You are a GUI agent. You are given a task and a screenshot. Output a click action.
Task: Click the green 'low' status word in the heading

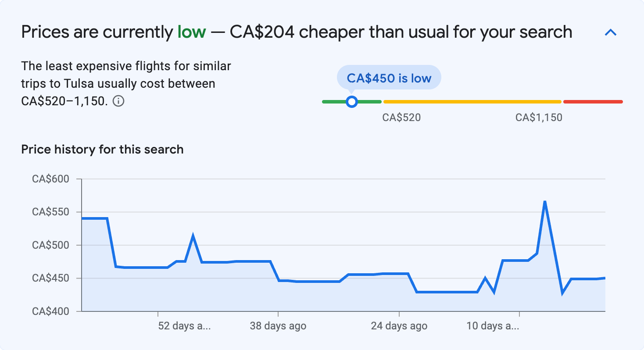[x=190, y=32]
